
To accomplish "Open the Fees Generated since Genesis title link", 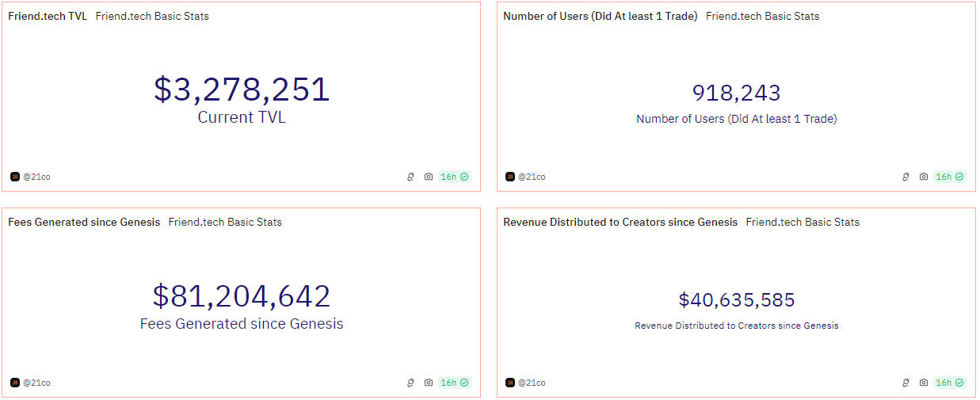I will pyautogui.click(x=84, y=222).
